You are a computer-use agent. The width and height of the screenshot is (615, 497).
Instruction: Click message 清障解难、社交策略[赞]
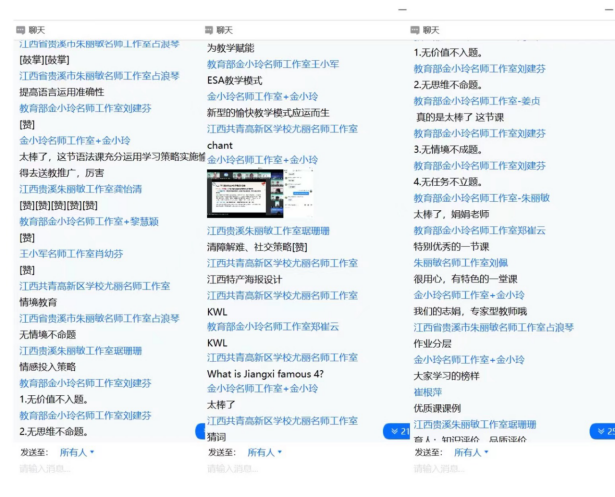pyautogui.click(x=257, y=247)
